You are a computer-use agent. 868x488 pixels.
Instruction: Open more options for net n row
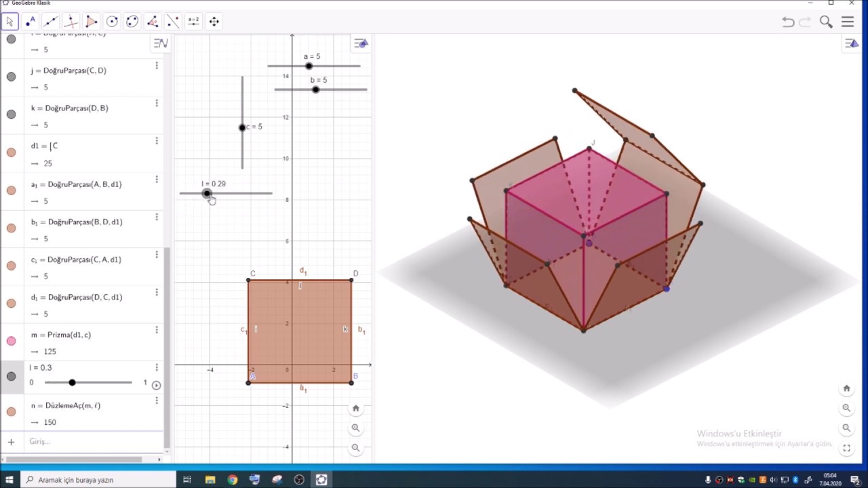coord(157,401)
